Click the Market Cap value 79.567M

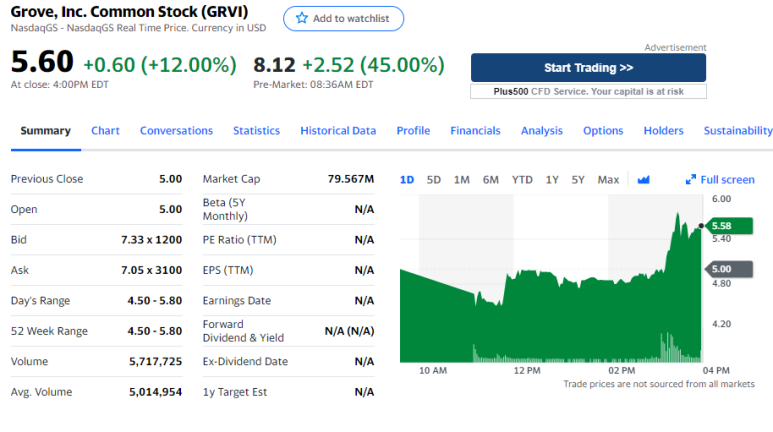[x=351, y=179]
